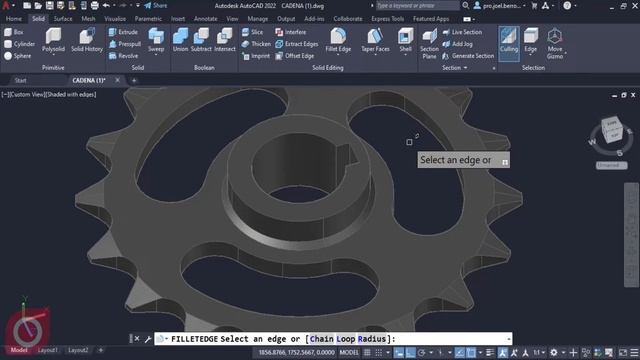
Task: Switch to the Layout1 tab
Action: pos(48,350)
